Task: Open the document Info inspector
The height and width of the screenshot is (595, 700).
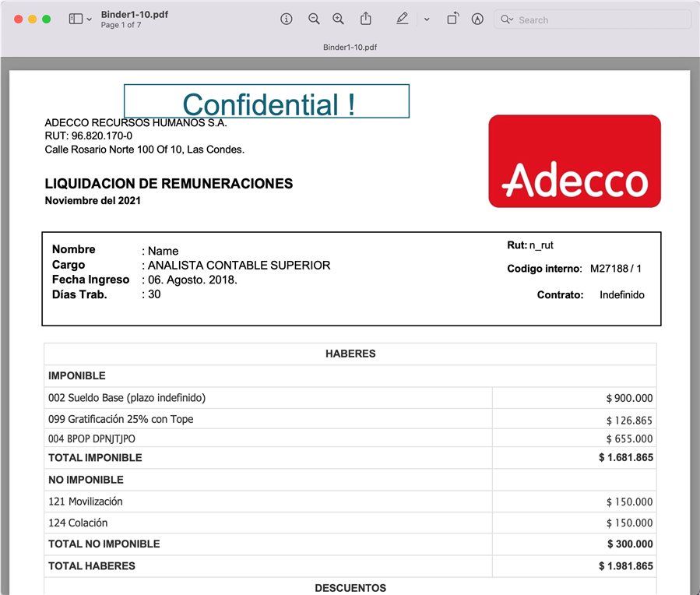Action: (x=286, y=19)
